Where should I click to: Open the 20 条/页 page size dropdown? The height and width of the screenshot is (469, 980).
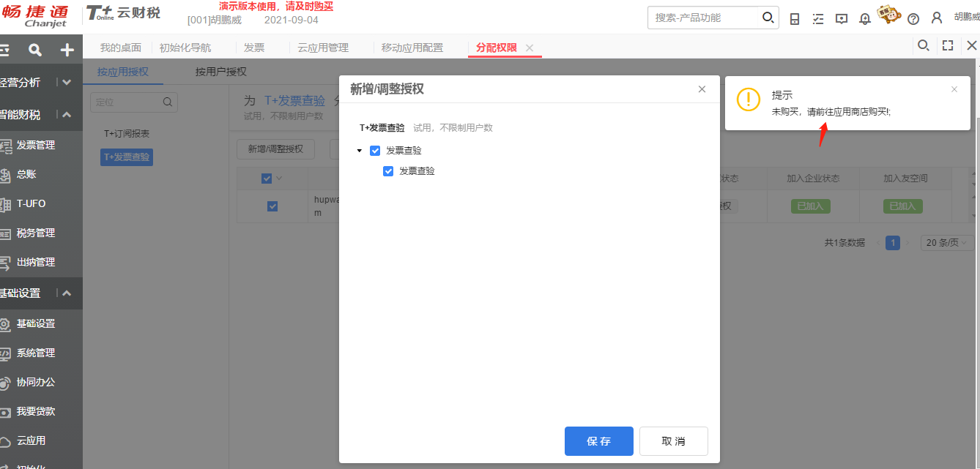point(947,243)
